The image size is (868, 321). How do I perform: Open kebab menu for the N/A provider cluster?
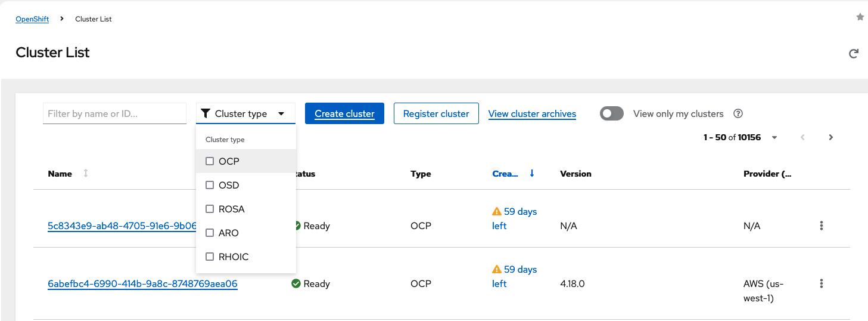(822, 226)
